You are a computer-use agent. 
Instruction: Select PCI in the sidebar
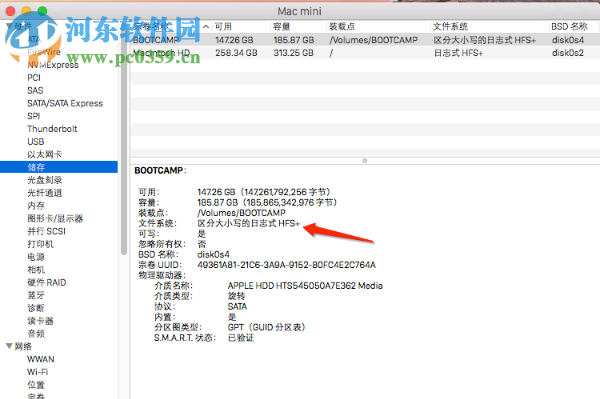(34, 78)
